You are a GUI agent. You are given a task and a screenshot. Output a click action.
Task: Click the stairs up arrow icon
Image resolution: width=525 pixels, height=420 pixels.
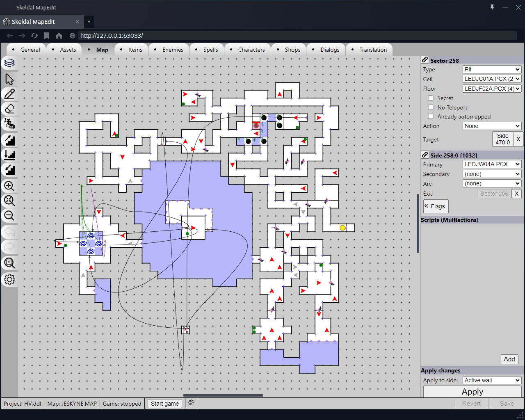9,140
